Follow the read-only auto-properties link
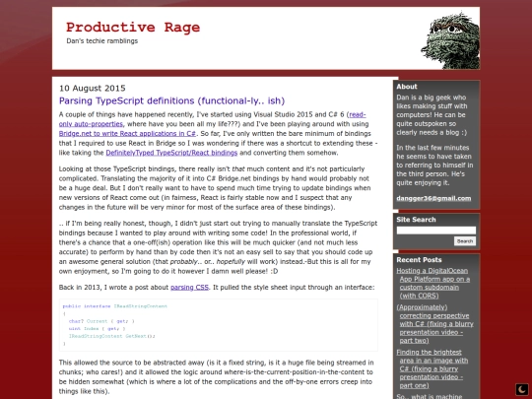The image size is (532, 399). (213, 119)
